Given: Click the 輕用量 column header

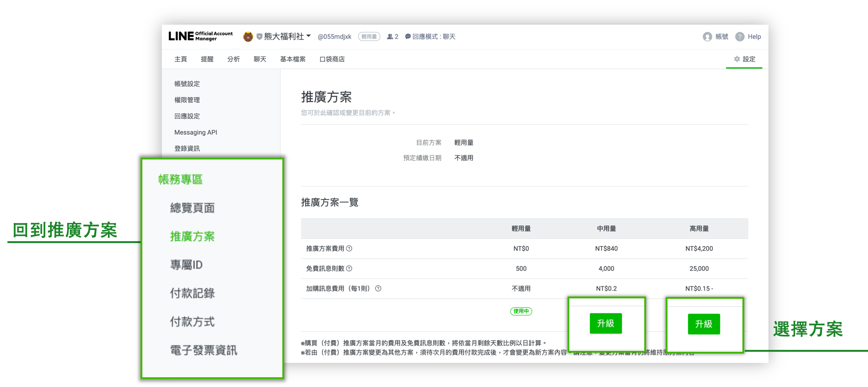Looking at the screenshot, I should (x=521, y=229).
